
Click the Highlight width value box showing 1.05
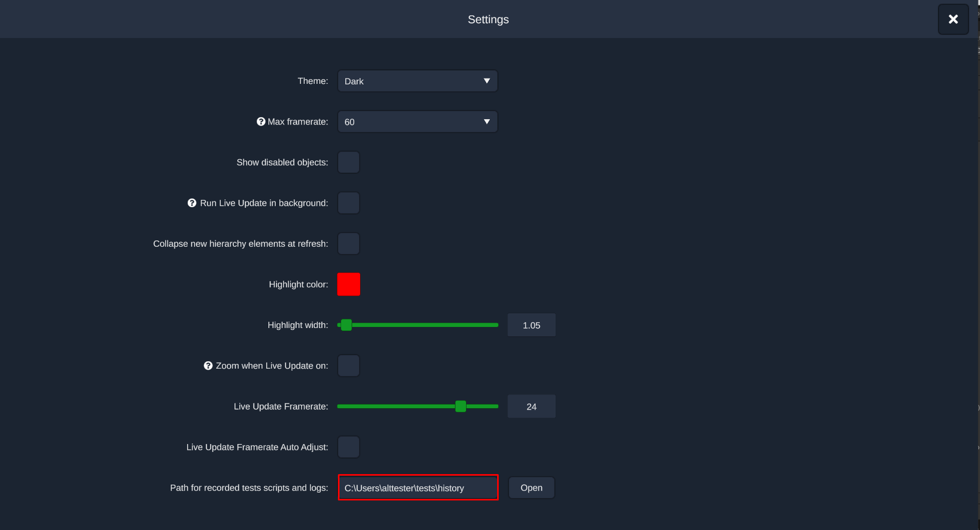pyautogui.click(x=531, y=325)
